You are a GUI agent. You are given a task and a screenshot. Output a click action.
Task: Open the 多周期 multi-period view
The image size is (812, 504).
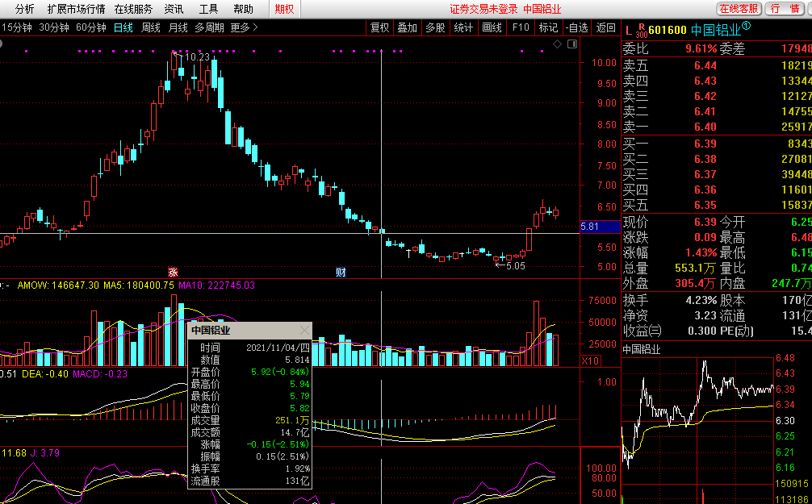click(209, 27)
